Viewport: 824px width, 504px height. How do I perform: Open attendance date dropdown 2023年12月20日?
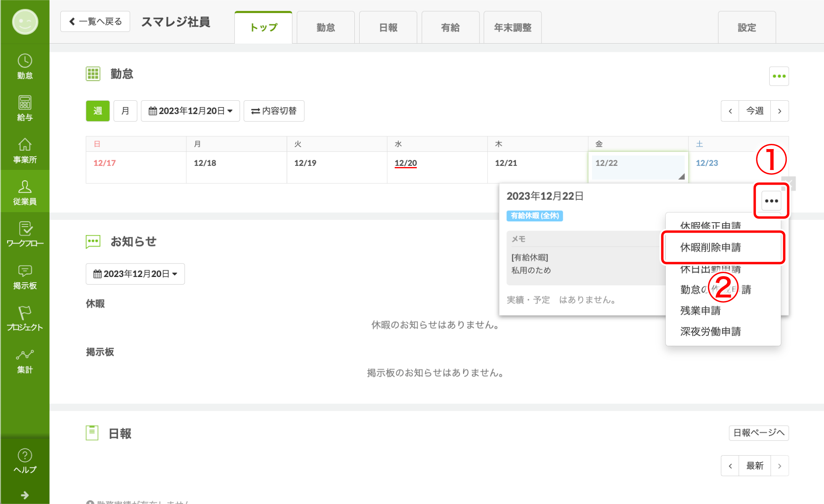click(x=190, y=111)
